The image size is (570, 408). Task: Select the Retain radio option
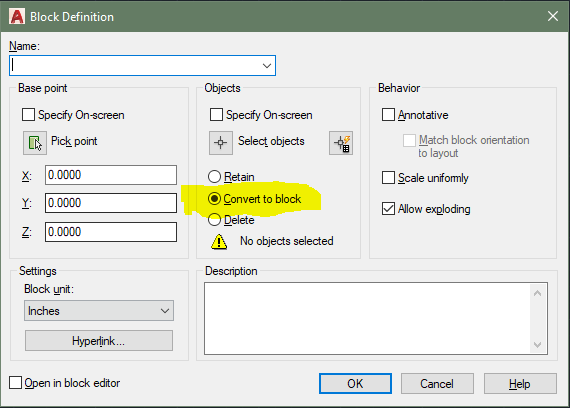tap(214, 177)
